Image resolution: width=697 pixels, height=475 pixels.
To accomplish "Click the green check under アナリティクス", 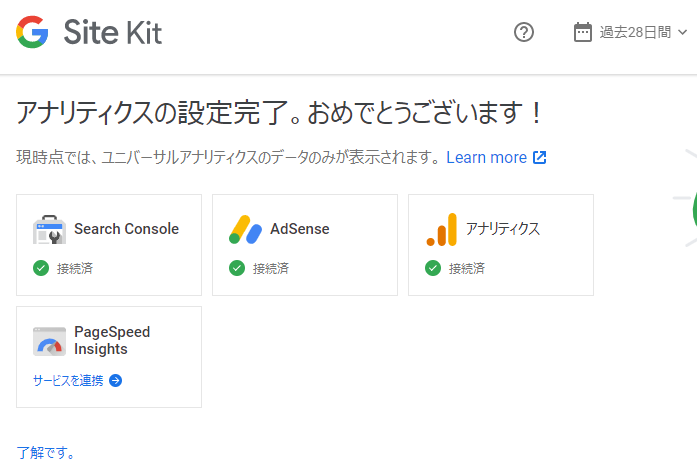I will pyautogui.click(x=433, y=268).
